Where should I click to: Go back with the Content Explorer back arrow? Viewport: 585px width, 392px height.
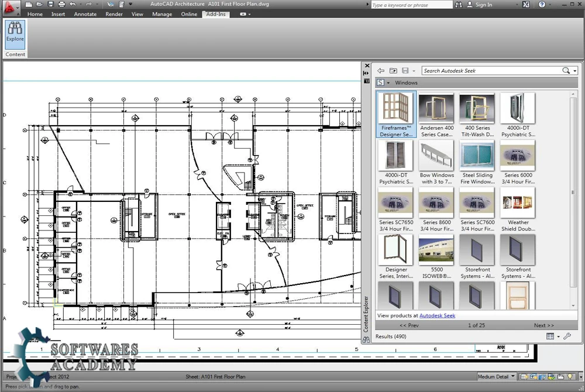coord(381,70)
